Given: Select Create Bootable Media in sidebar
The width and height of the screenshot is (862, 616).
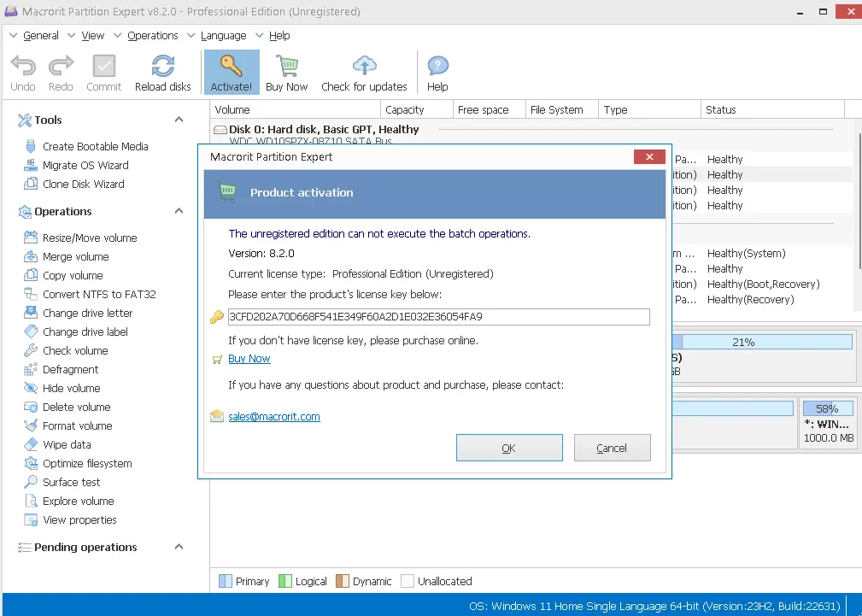Looking at the screenshot, I should point(95,146).
